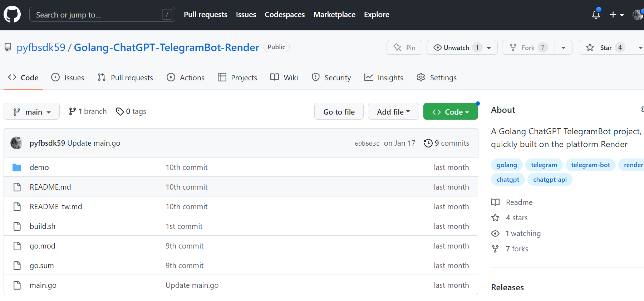Viewport: 644px width, 301px height.
Task: Open the Add file dropdown
Action: click(x=393, y=112)
